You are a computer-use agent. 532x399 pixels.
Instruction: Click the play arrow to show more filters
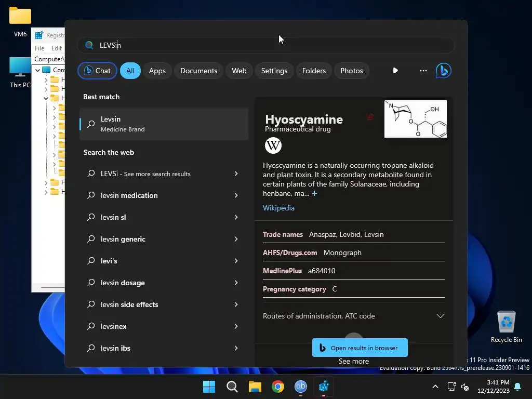(395, 71)
